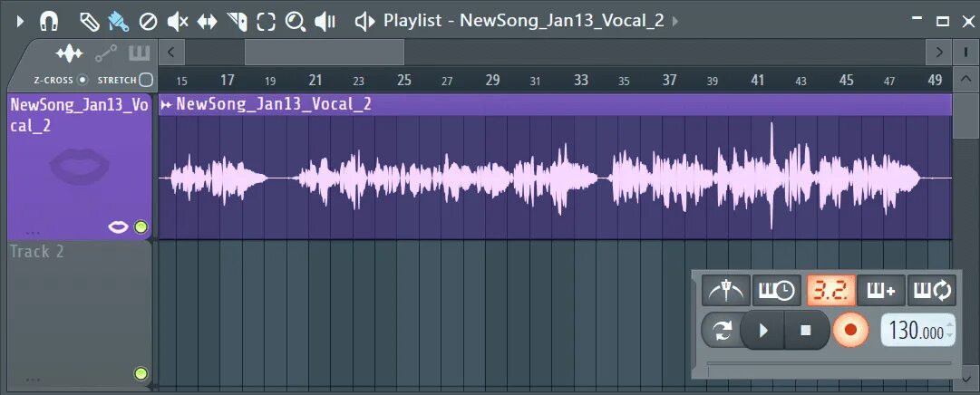Open options dots on Track 2 header
The image size is (980, 395).
pos(34,380)
